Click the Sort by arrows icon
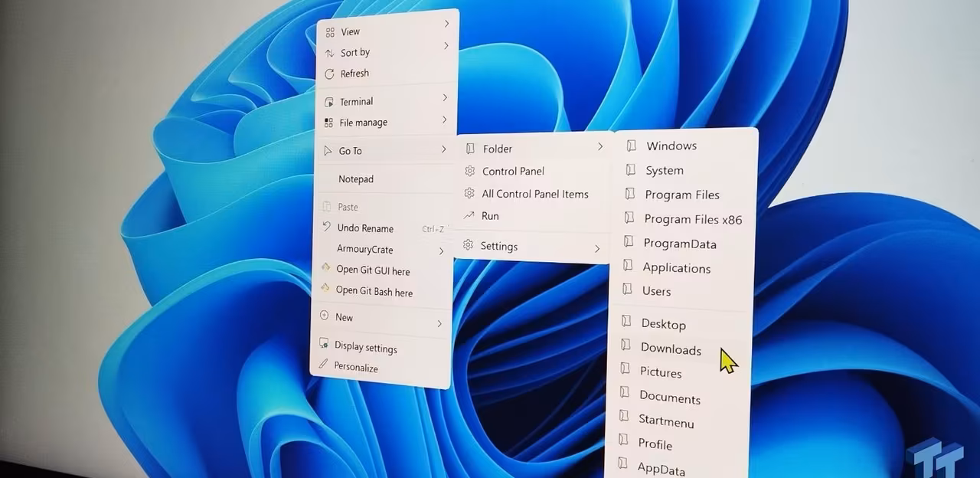The image size is (980, 478). click(330, 53)
